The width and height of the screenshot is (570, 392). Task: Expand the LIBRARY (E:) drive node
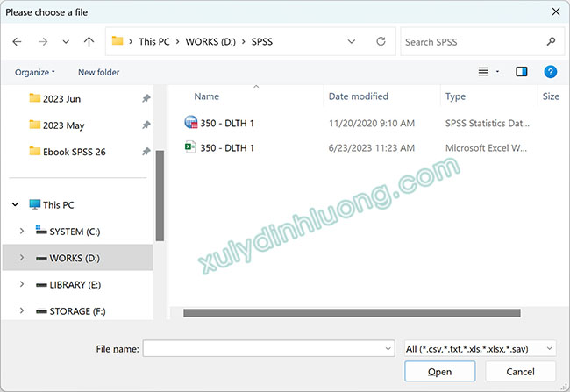[22, 285]
